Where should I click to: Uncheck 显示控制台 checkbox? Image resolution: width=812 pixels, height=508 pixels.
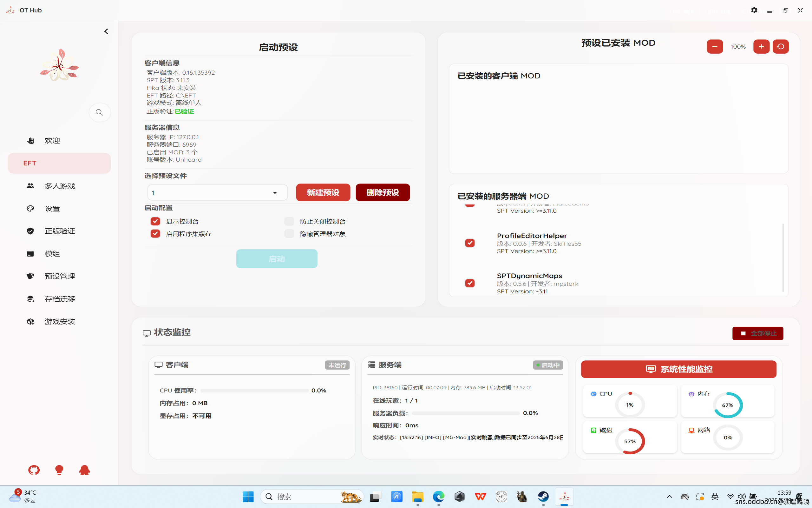[x=155, y=221]
